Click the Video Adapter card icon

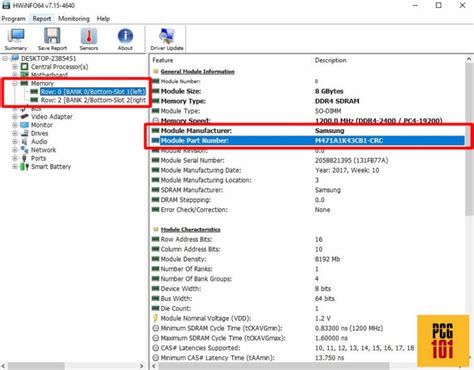point(24,116)
